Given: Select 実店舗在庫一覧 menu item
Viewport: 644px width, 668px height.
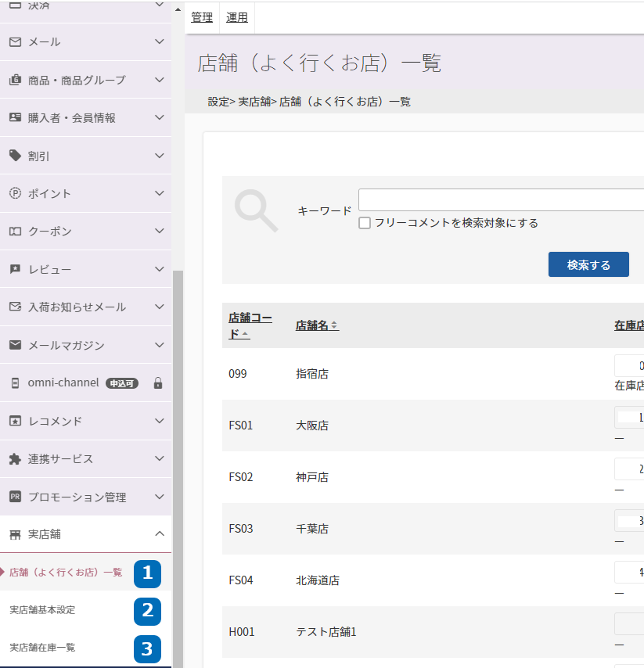Looking at the screenshot, I should coord(42,648).
